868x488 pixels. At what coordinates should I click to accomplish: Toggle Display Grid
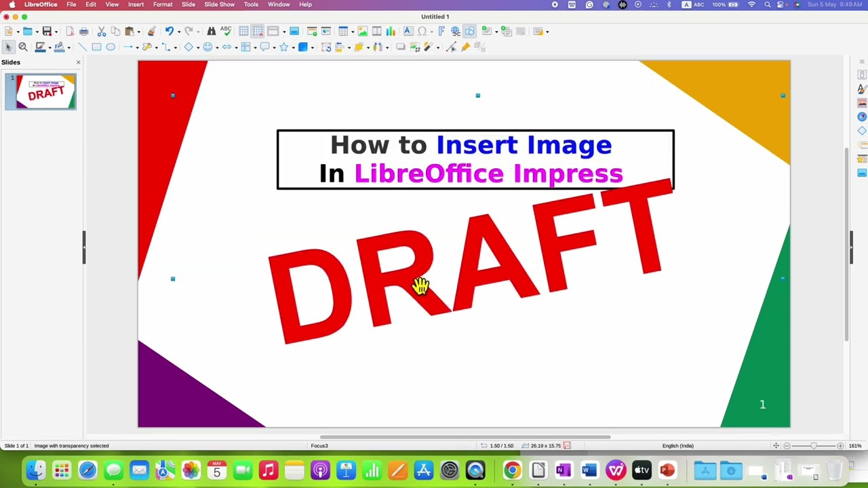(x=243, y=31)
